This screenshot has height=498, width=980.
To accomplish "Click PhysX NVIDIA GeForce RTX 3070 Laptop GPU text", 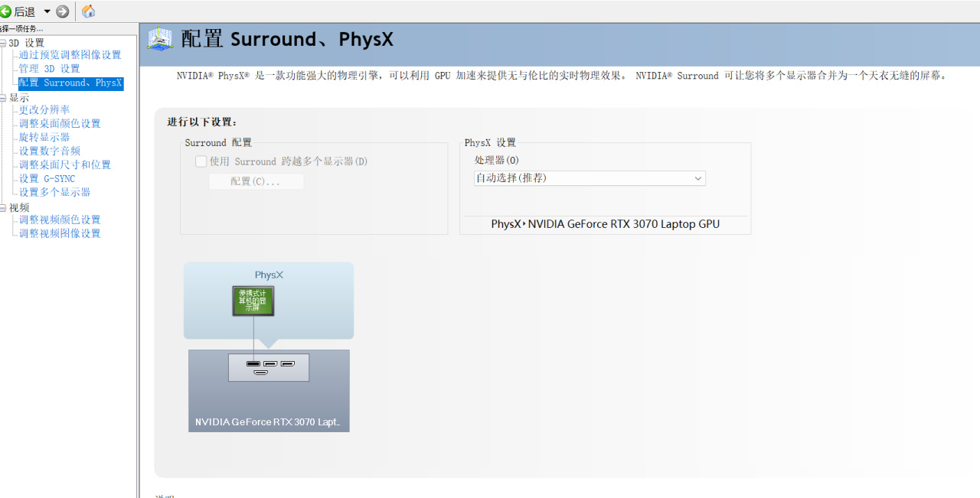I will (x=605, y=224).
